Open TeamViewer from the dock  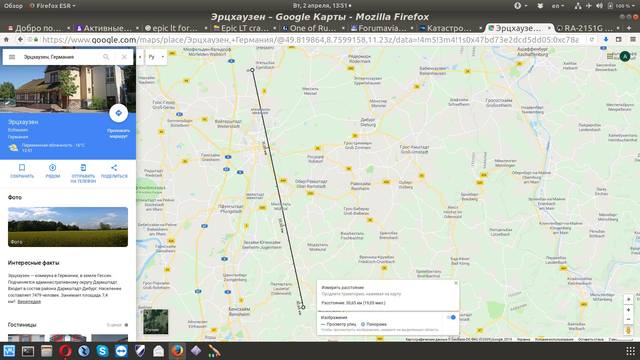point(121,351)
